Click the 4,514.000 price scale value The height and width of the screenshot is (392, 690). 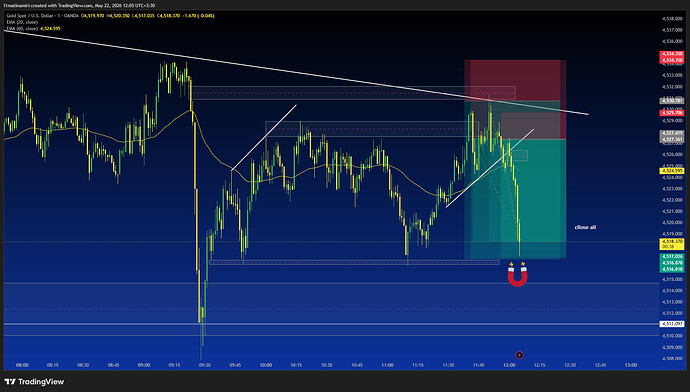(672, 290)
